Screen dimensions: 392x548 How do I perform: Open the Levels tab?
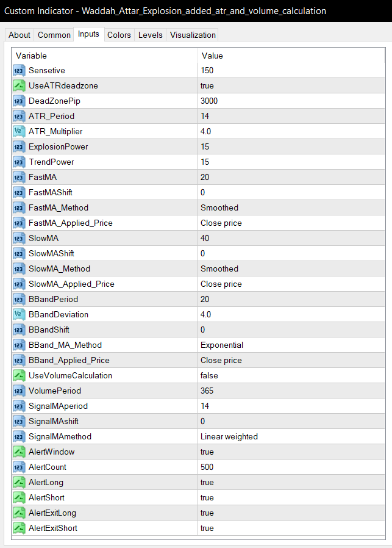pos(151,35)
